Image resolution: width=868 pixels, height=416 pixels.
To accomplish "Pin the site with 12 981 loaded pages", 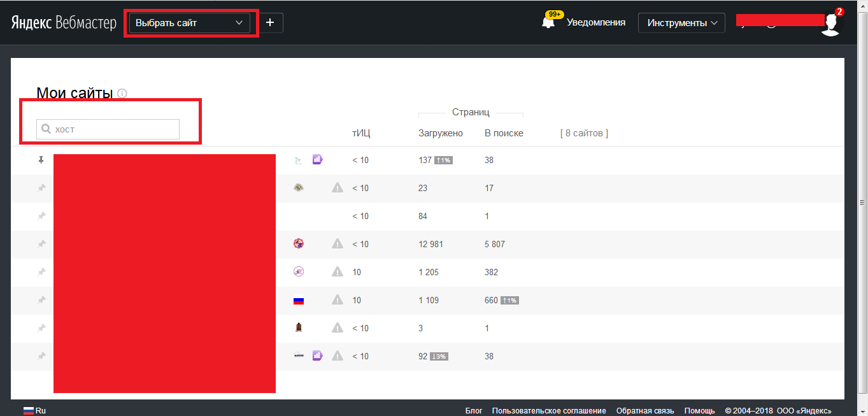I will point(41,244).
